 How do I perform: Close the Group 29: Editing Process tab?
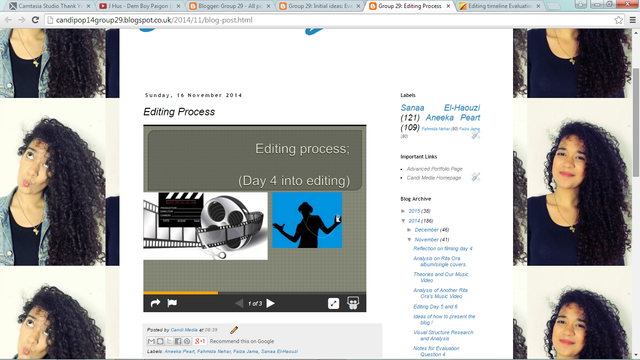[448, 6]
